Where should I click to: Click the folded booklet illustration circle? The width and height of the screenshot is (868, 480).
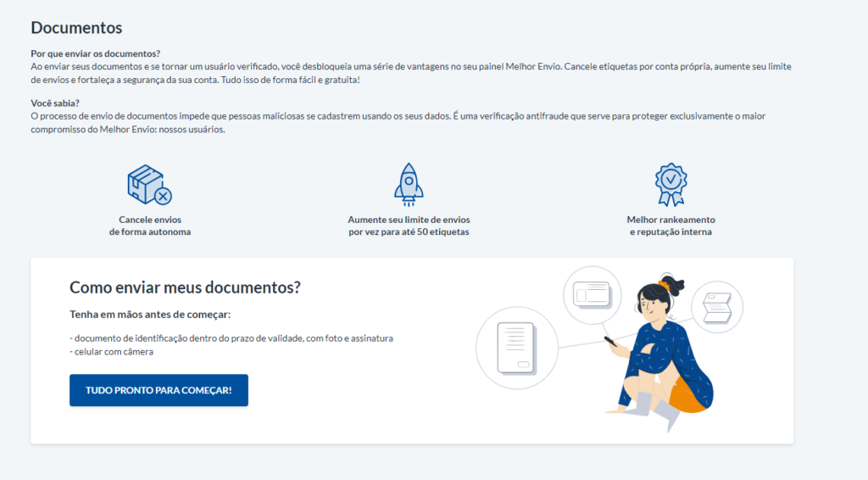[x=717, y=307]
